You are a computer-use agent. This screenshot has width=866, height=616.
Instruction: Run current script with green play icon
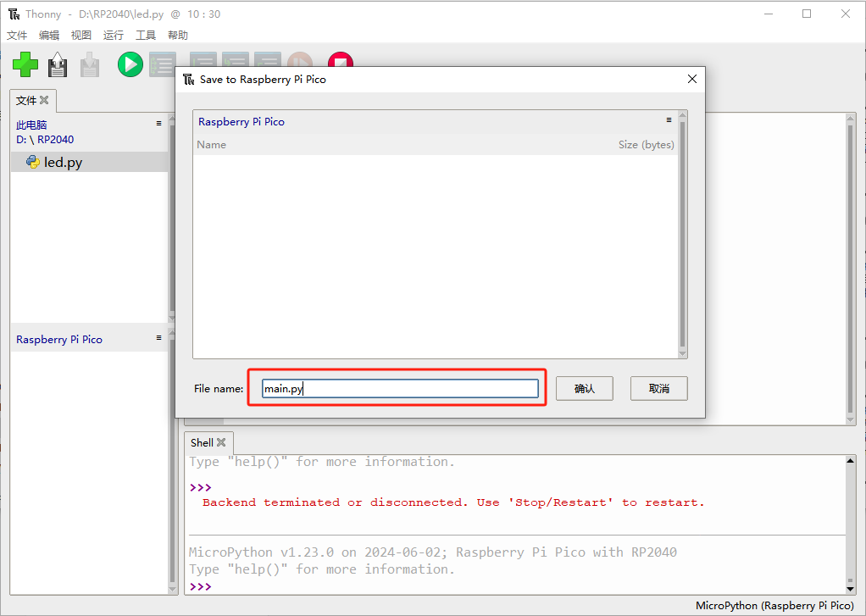pos(130,64)
